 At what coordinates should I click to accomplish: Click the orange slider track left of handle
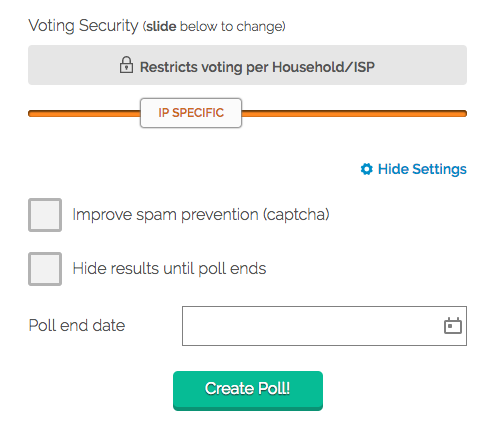point(84,114)
